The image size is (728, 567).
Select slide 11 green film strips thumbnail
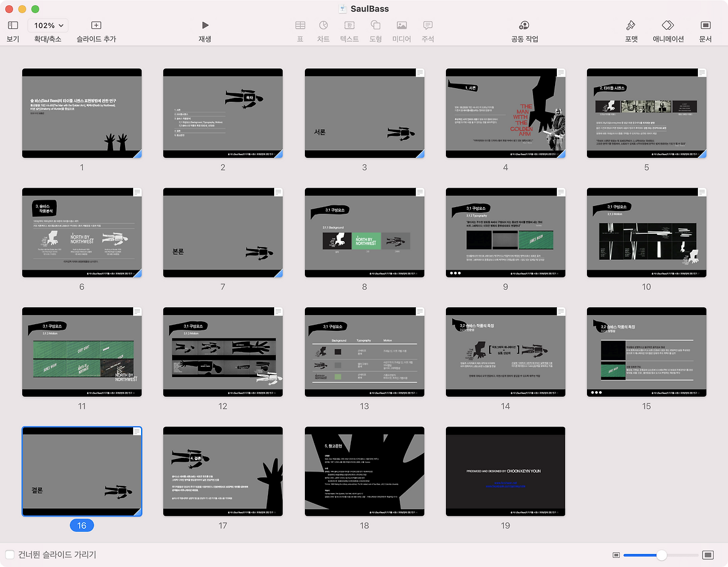pyautogui.click(x=82, y=352)
